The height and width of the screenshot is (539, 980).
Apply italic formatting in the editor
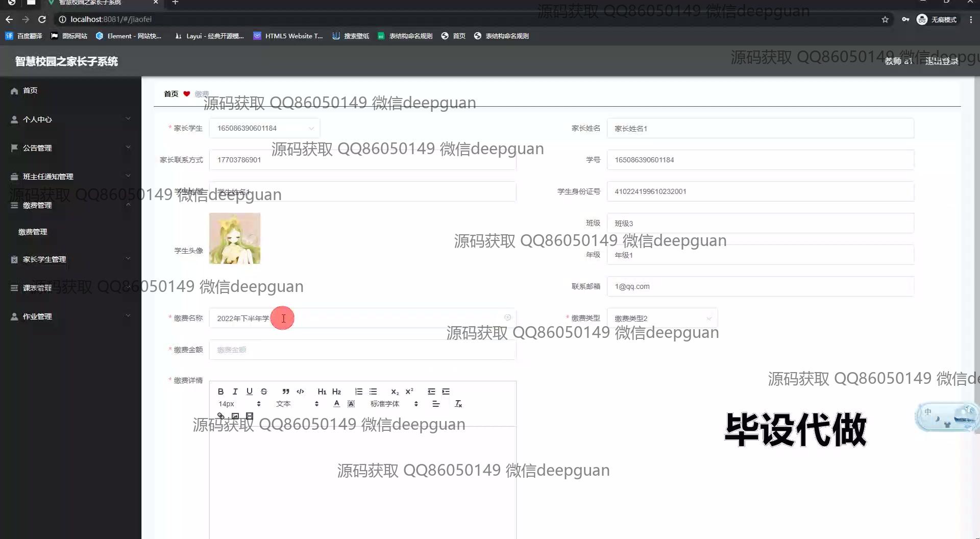[235, 391]
